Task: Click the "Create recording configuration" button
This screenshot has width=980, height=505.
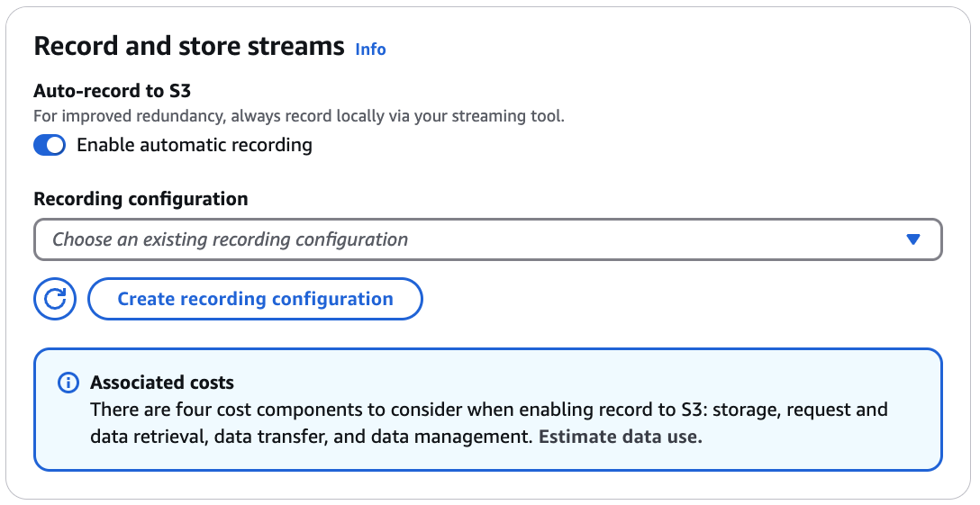Action: [255, 299]
